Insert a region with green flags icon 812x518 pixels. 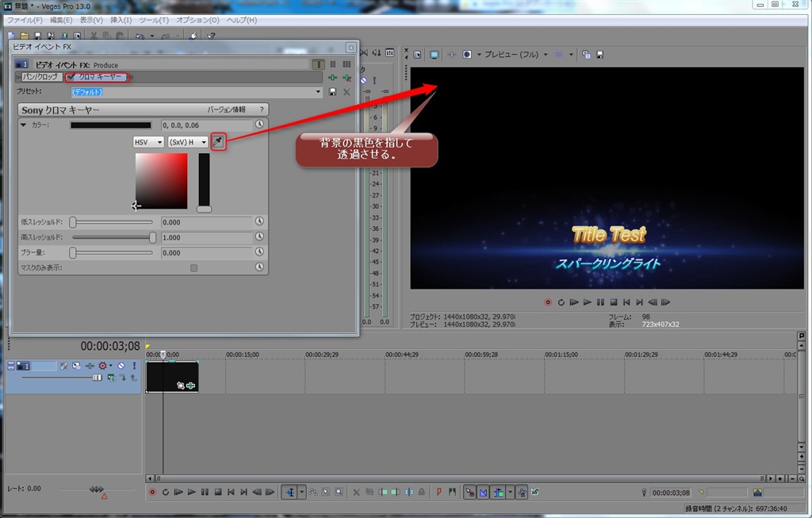point(452,492)
